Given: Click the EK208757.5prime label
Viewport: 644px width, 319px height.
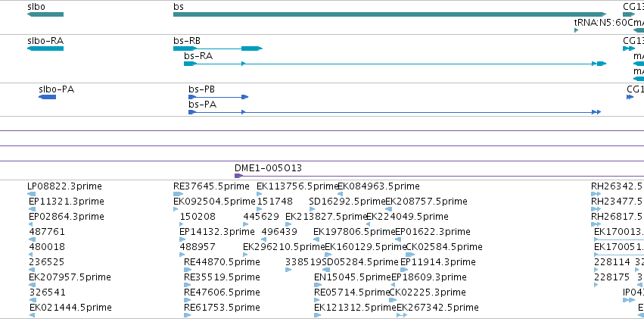Looking at the screenshot, I should coord(426,202).
